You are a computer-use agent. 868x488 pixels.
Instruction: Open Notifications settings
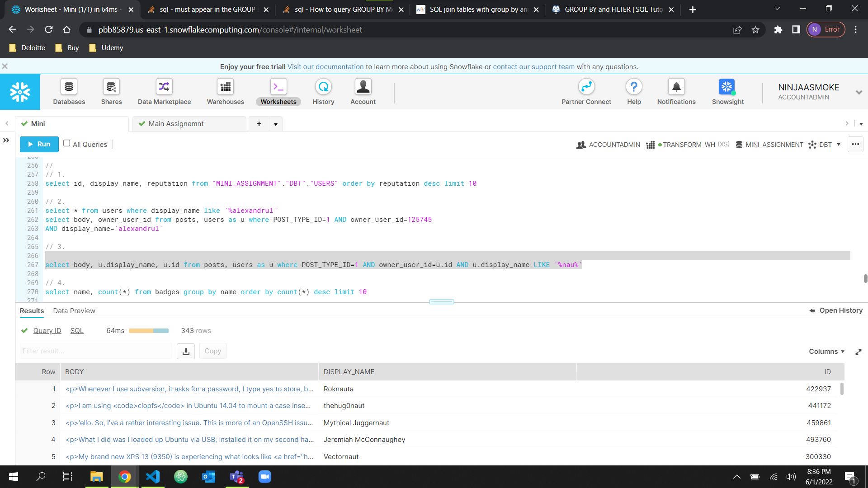click(676, 91)
